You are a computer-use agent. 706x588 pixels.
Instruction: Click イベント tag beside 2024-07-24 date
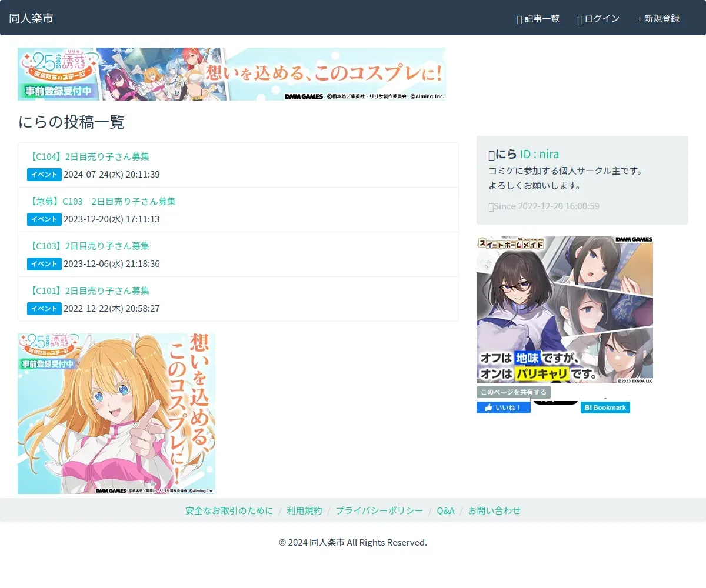[x=44, y=175]
